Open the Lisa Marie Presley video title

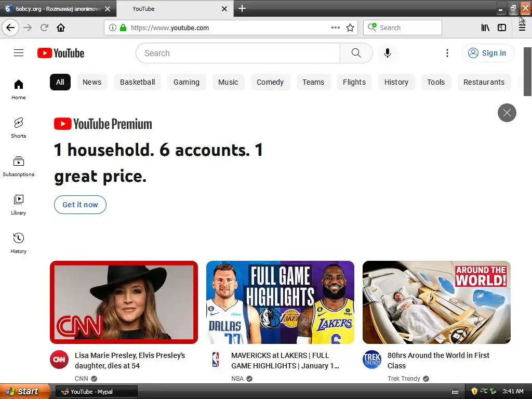tap(130, 361)
